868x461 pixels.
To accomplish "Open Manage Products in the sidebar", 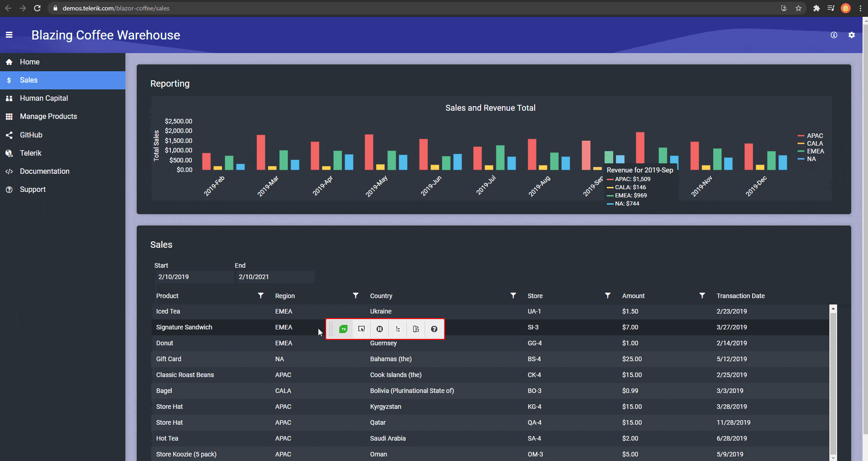I will point(63,117).
